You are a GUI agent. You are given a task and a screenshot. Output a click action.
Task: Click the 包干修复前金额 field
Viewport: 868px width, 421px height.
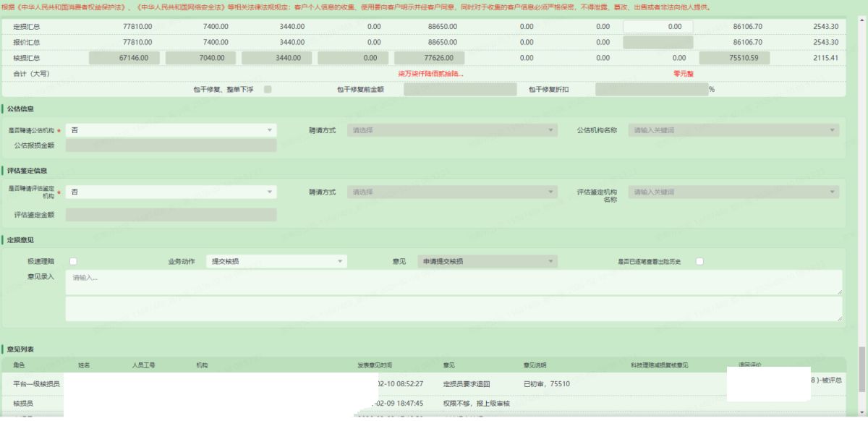(460, 90)
